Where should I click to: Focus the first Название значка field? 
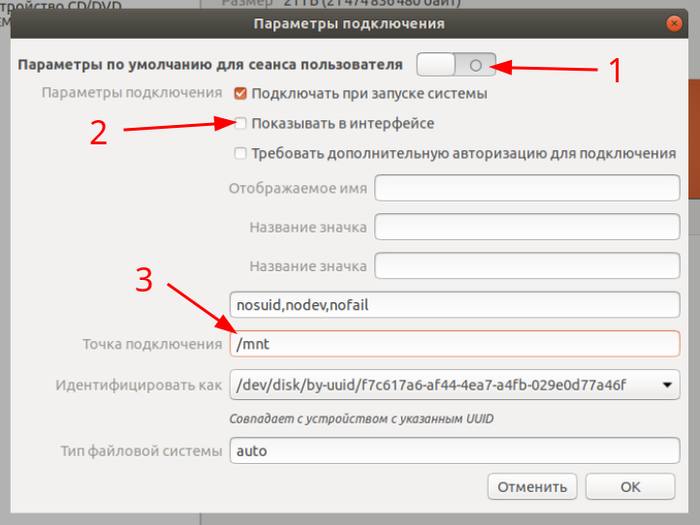click(527, 227)
